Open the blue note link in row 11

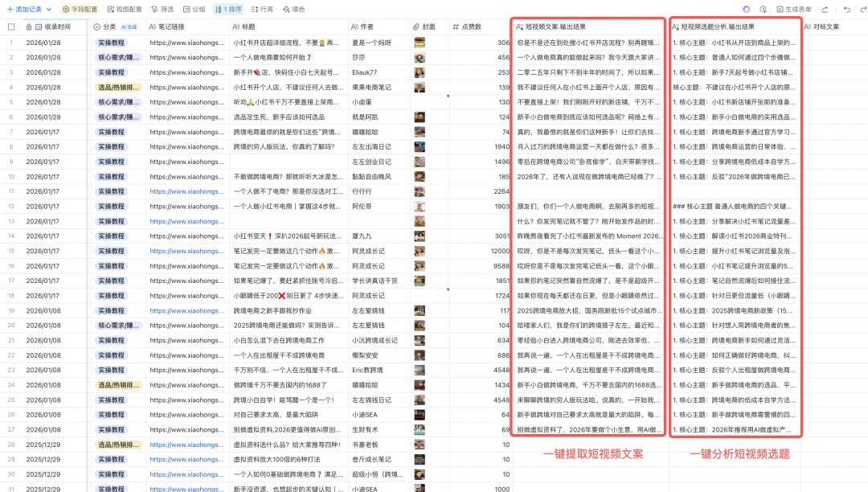coord(189,191)
